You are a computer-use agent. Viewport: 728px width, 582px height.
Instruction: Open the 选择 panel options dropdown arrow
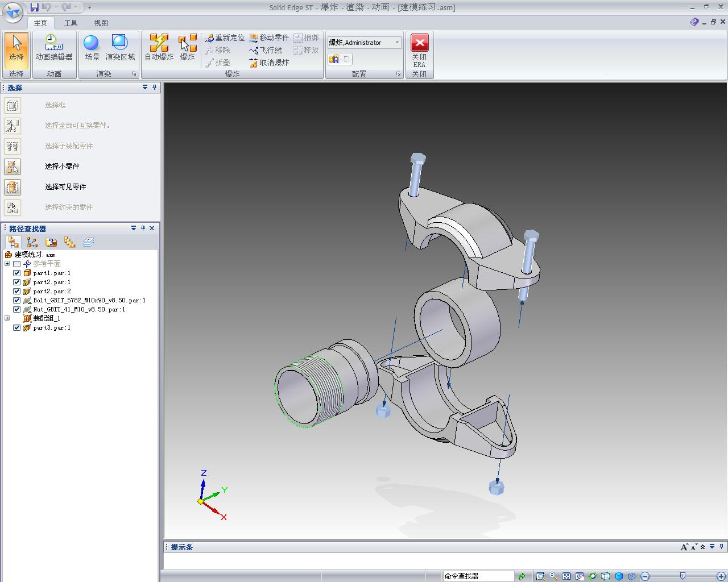click(145, 87)
